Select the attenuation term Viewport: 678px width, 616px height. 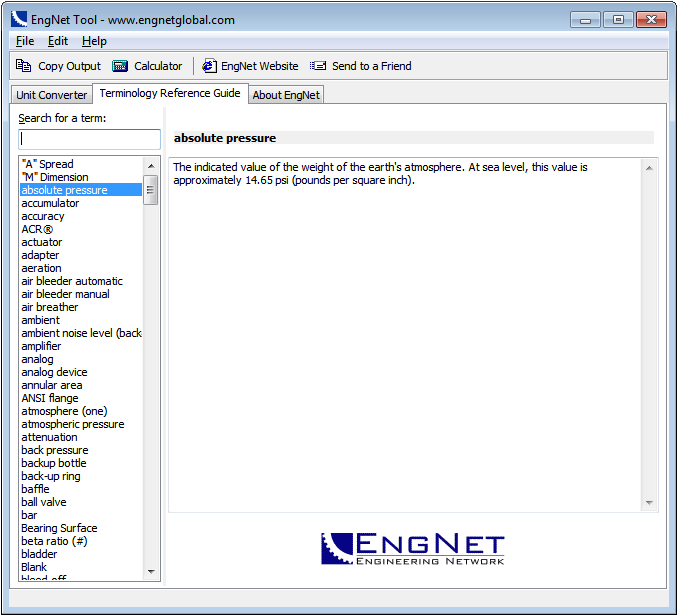81,437
